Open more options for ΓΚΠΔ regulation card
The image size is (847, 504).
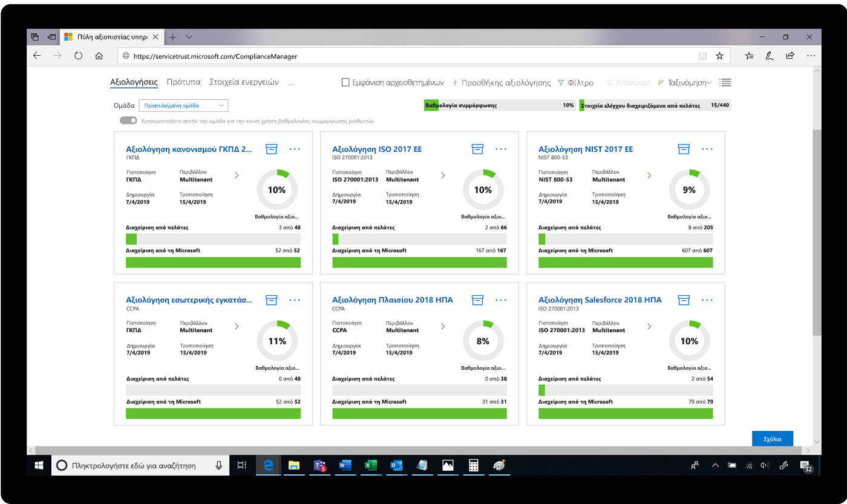click(x=295, y=149)
